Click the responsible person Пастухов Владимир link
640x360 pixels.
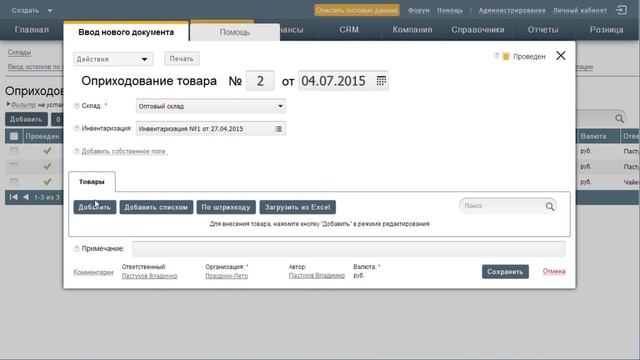[x=149, y=276]
